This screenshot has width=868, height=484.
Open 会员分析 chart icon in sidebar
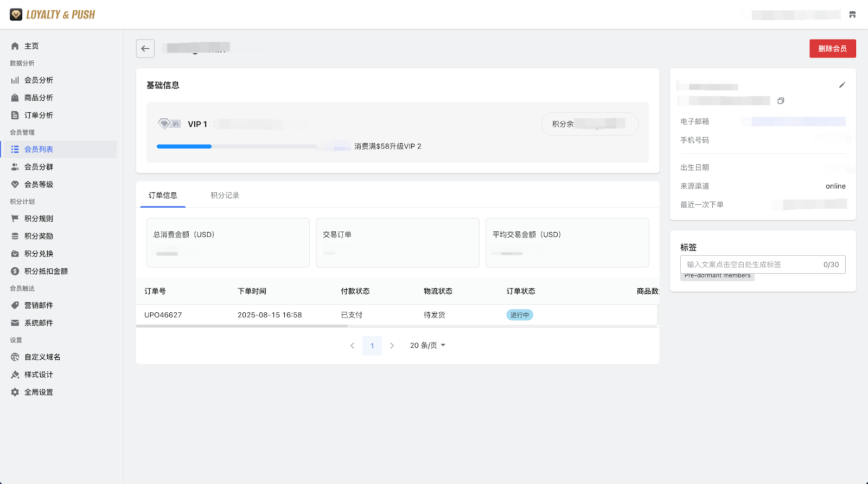click(x=15, y=80)
